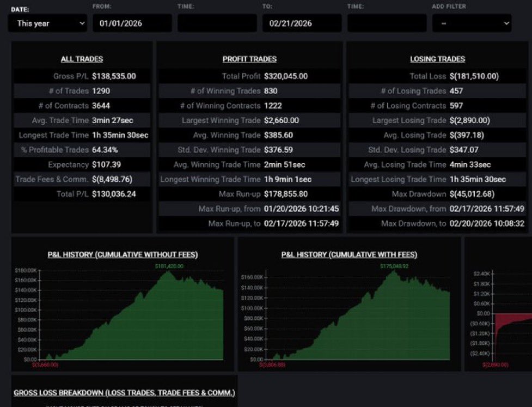The image size is (532, 407).
Task: Select # of Losing Contracts value 597
Action: tap(456, 106)
